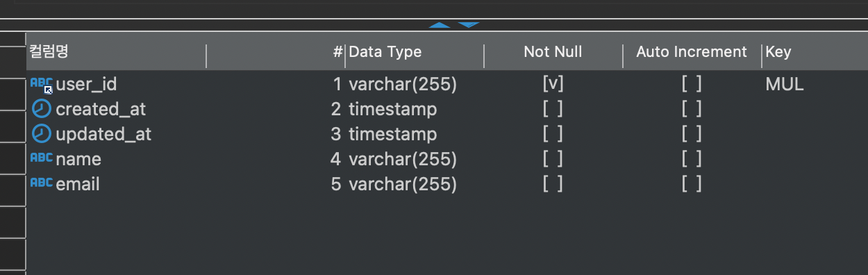868x275 pixels.
Task: Toggle Not Null checkbox for name
Action: (553, 159)
